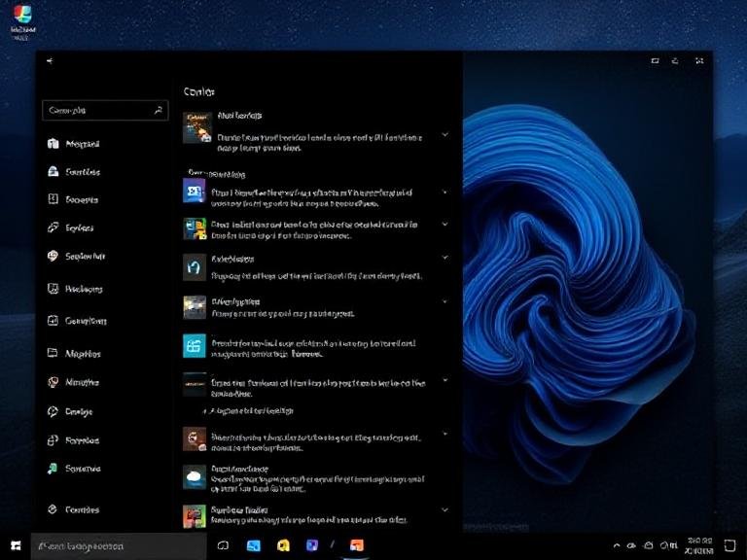Image resolution: width=747 pixels, height=560 pixels.
Task: Click the photo-like thumbnail tile in list
Action: tap(195, 307)
